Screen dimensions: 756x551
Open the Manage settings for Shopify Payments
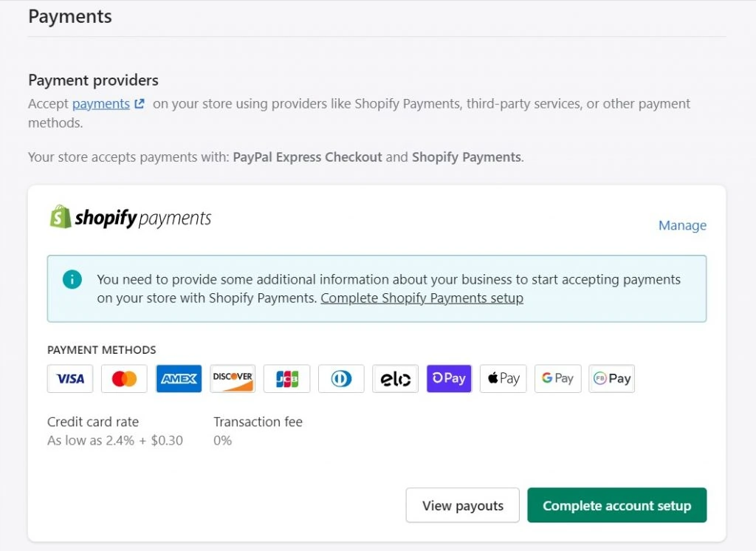pos(682,225)
